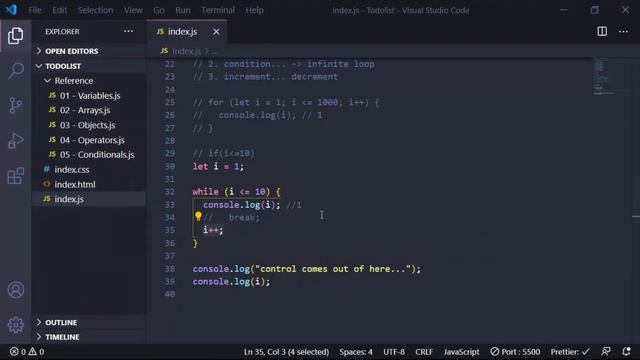Open editor More Actions ellipsis
Viewport: 640px width, 360px height.
(623, 31)
